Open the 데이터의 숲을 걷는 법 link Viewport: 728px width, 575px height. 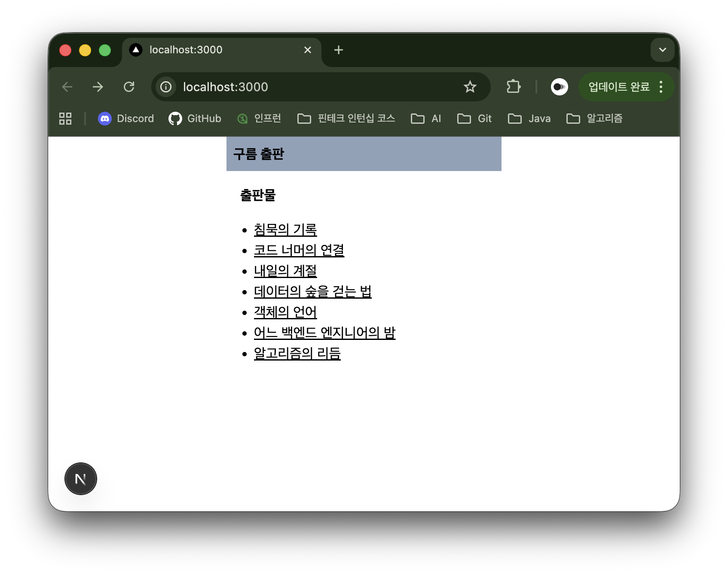point(312,291)
